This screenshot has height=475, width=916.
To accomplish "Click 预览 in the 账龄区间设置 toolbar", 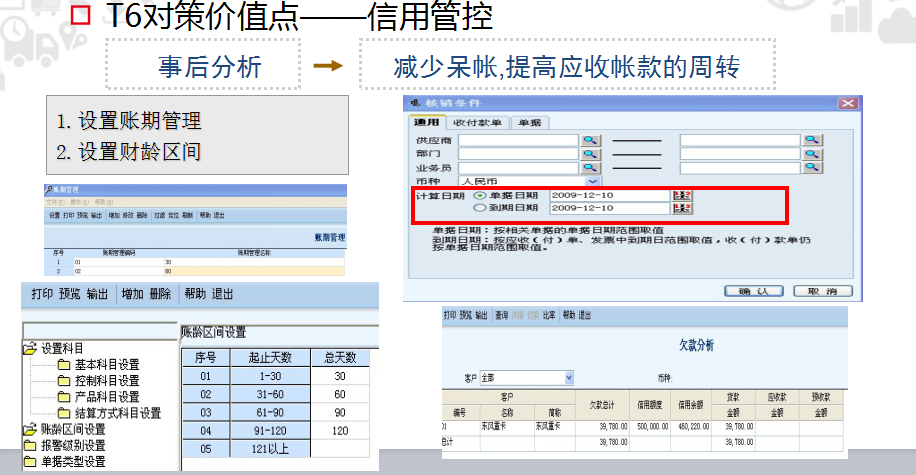I will pos(70,294).
